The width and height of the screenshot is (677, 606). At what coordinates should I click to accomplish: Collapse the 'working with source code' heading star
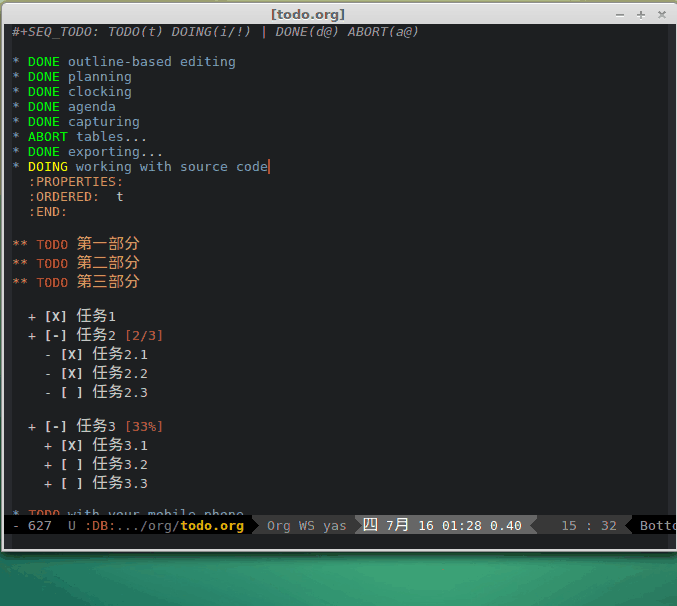click(x=16, y=167)
